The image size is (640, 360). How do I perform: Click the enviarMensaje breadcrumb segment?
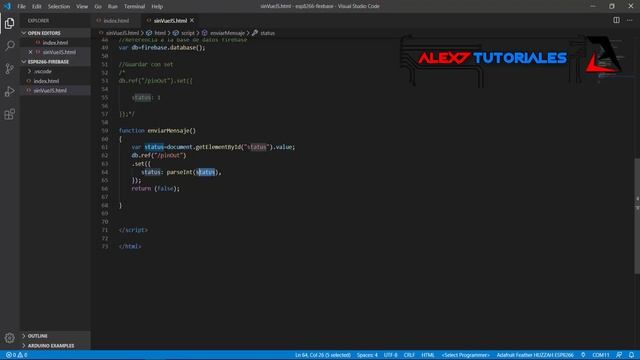coord(227,33)
